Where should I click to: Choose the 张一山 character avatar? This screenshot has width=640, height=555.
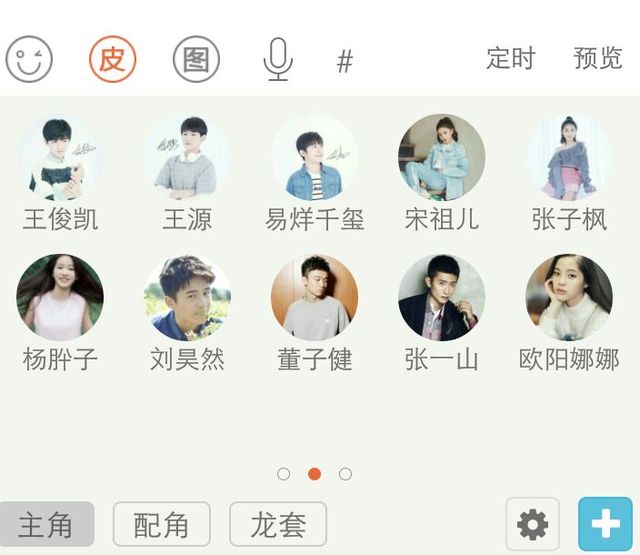442,297
